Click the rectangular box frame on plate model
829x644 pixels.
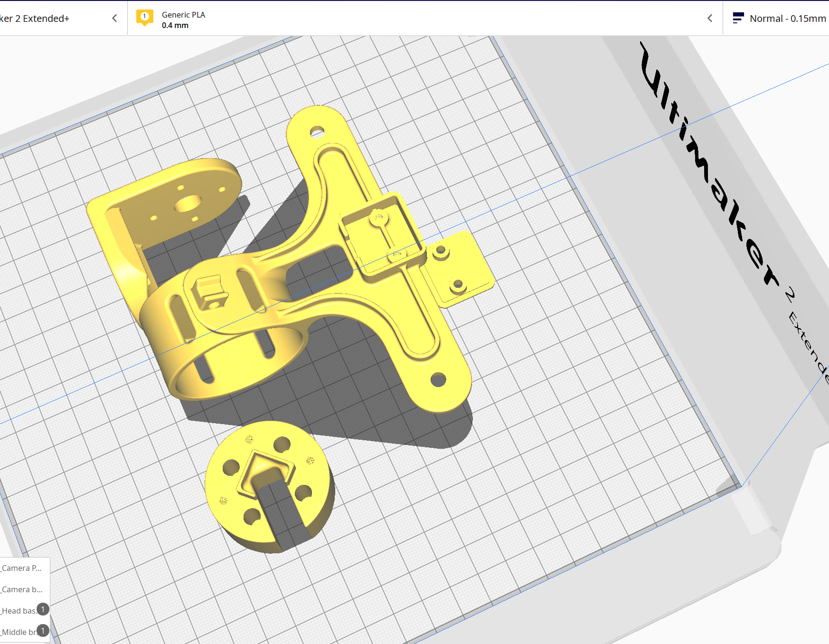point(383,235)
